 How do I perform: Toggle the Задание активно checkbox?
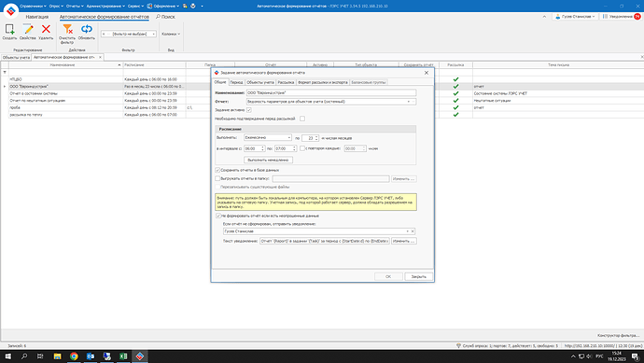click(x=249, y=110)
